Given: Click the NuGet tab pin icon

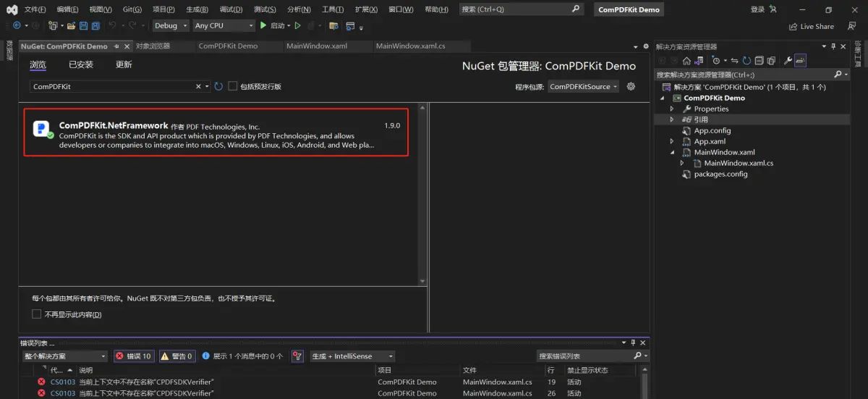Looking at the screenshot, I should (x=116, y=46).
